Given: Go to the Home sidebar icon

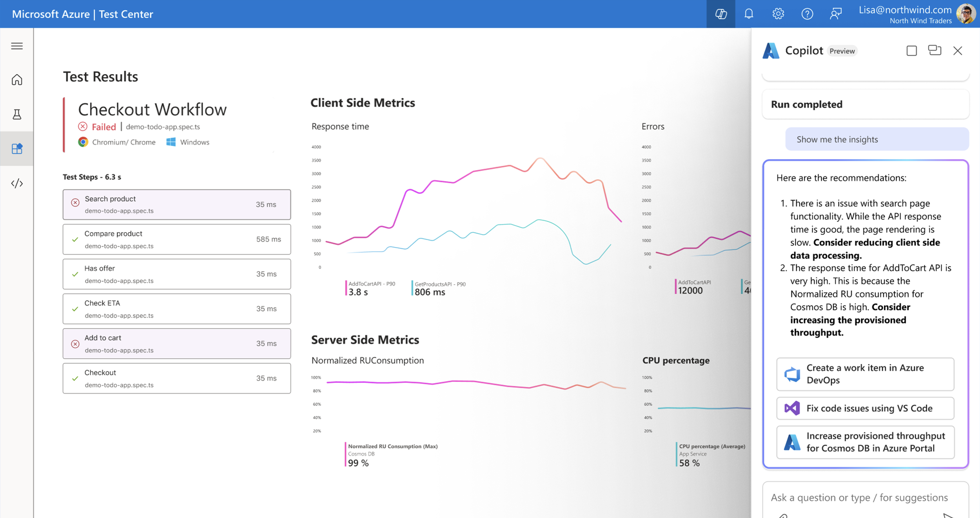Looking at the screenshot, I should (x=17, y=80).
